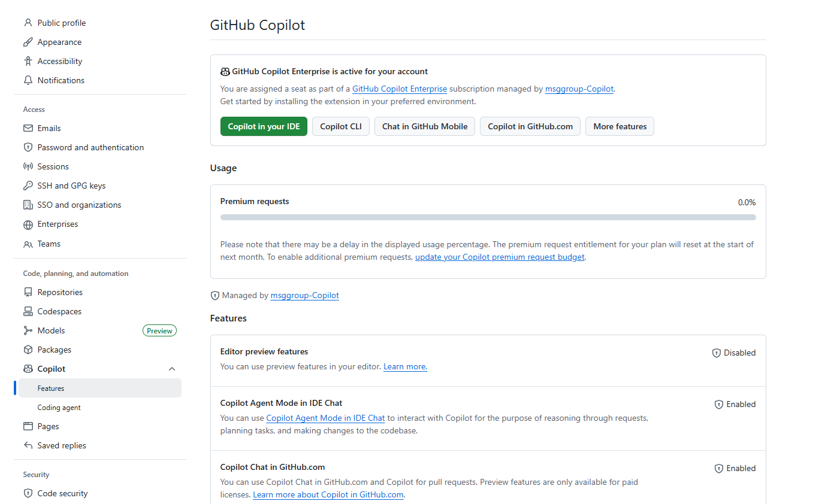The image size is (819, 504).
Task: Click the Appearance paintbrush icon
Action: [28, 42]
